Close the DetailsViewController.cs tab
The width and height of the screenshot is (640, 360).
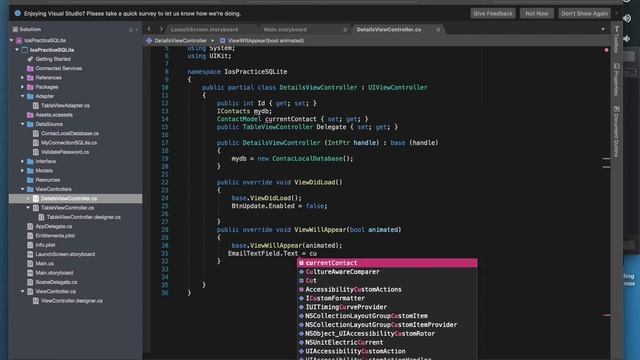[x=438, y=29]
